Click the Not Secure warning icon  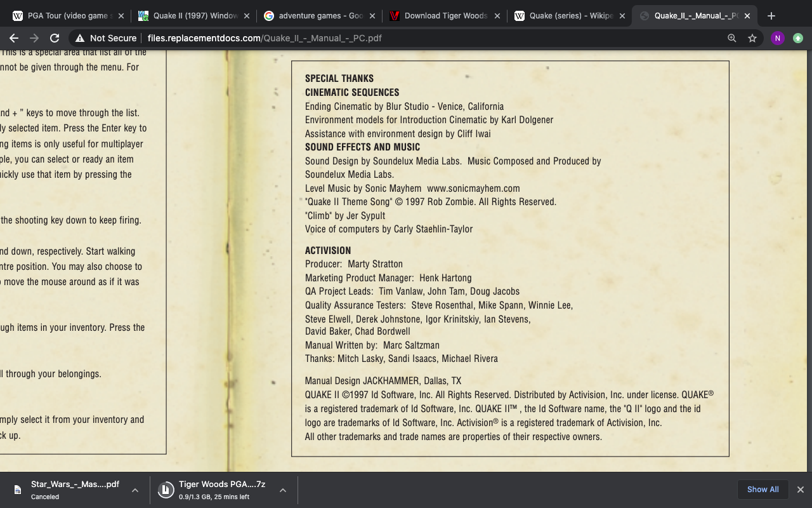tap(78, 38)
